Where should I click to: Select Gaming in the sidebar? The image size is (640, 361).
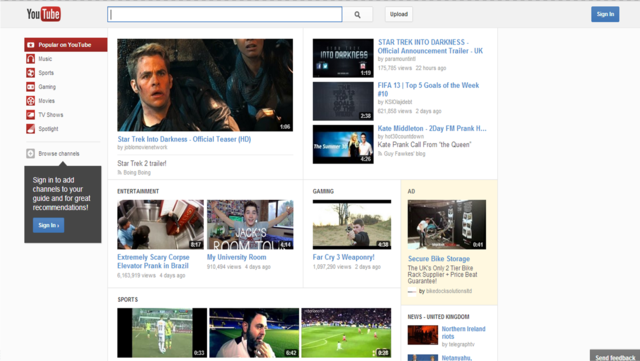(47, 87)
